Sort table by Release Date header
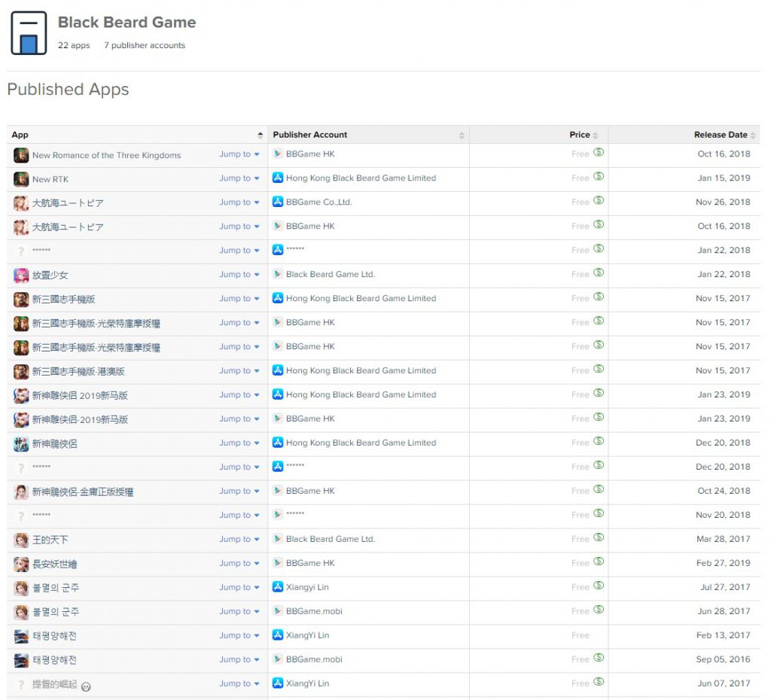Image resolution: width=771 pixels, height=700 pixels. tap(721, 135)
